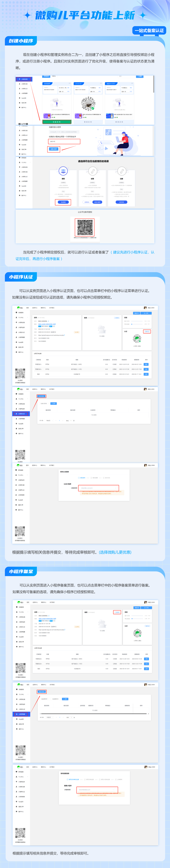
Task: Click the green 创建应用 button
Action: [x=57, y=122]
